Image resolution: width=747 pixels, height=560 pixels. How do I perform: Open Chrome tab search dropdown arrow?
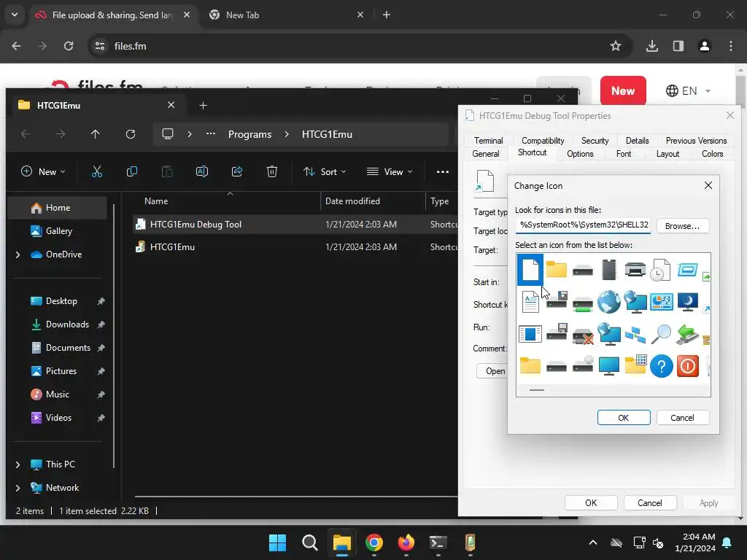point(15,15)
